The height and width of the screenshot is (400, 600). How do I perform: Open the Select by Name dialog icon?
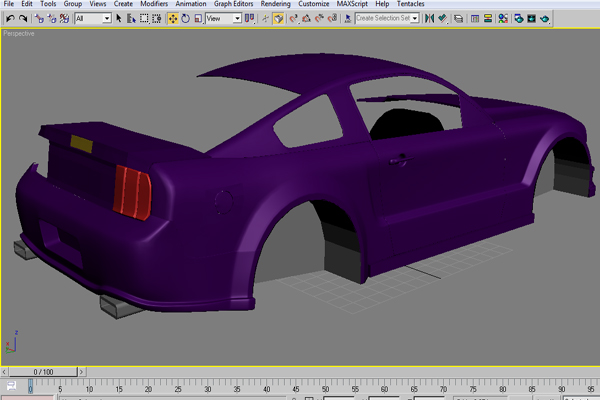click(x=131, y=18)
